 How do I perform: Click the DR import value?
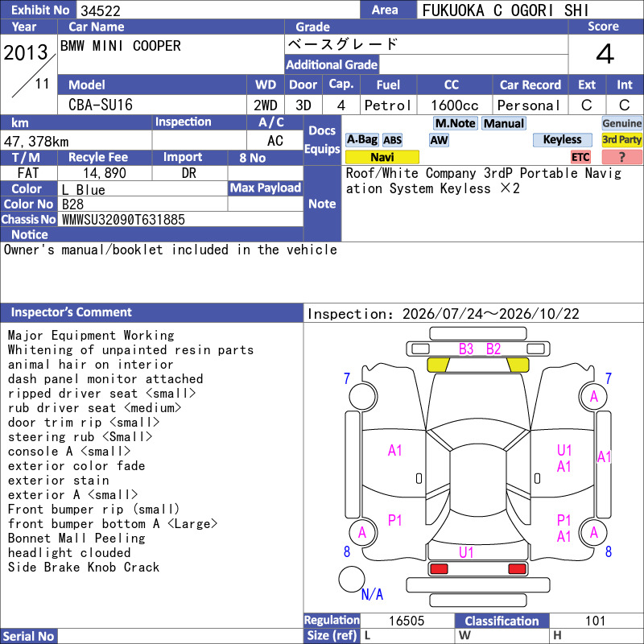tap(189, 173)
